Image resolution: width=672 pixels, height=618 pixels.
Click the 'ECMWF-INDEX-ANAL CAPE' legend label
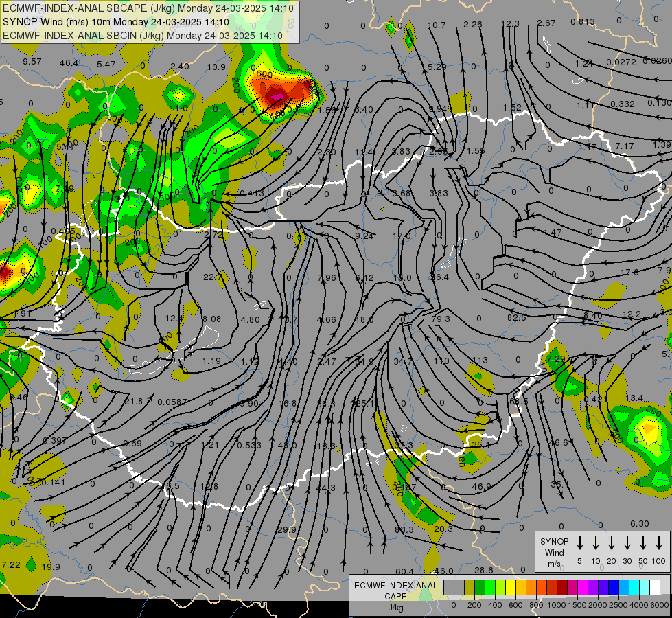[x=395, y=591]
